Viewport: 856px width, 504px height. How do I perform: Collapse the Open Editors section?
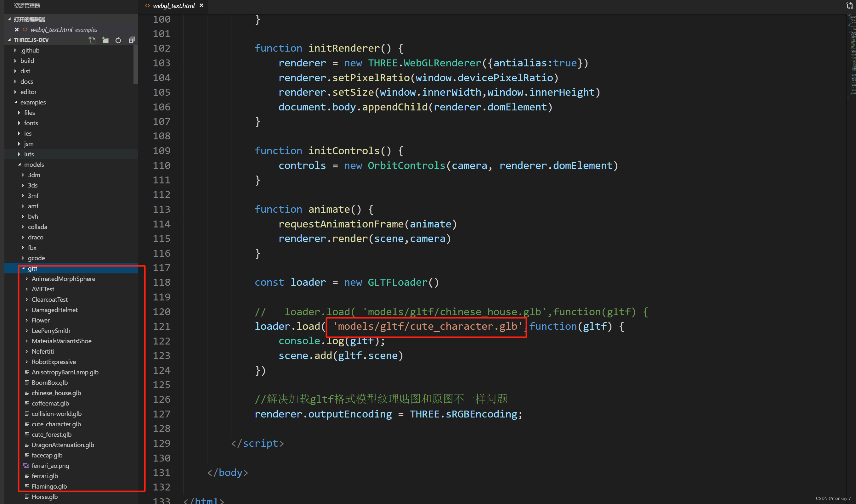9,19
